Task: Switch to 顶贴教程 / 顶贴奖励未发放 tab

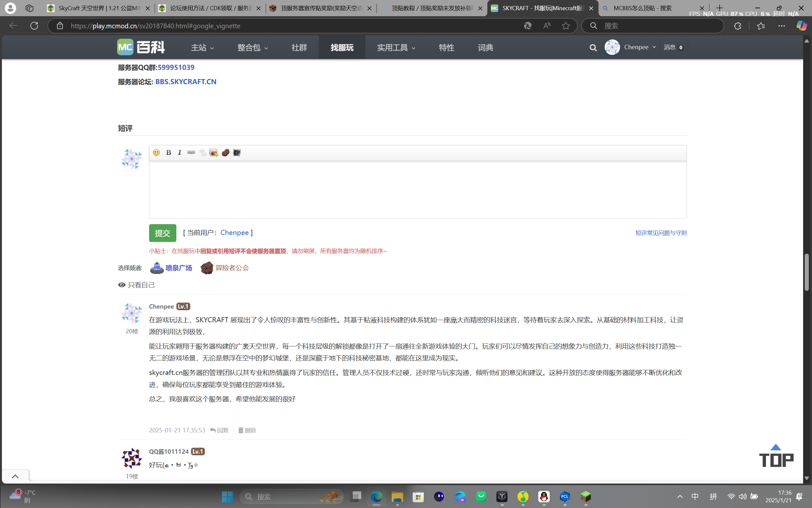Action: click(x=432, y=8)
